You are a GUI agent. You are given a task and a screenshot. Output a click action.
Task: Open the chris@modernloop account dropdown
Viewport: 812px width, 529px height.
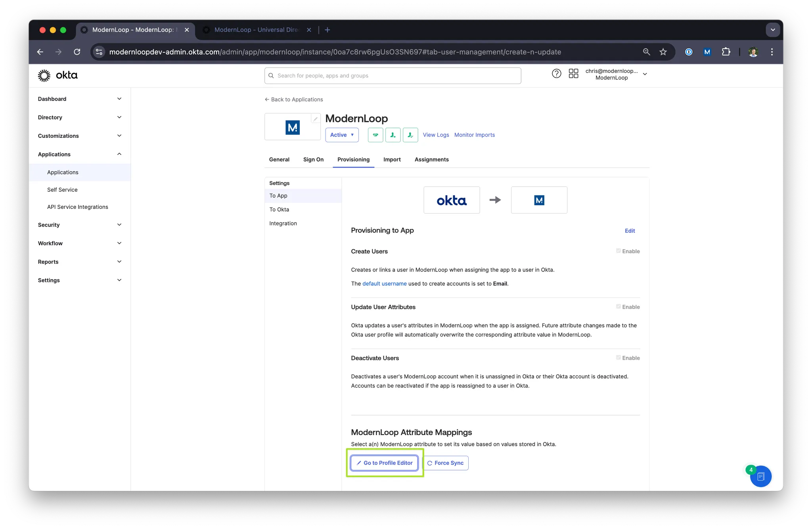click(617, 74)
